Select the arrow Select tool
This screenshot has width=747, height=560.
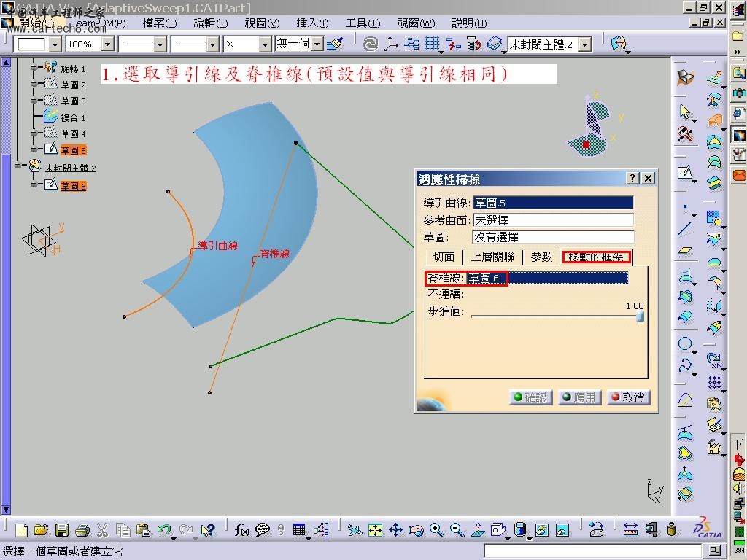click(x=685, y=112)
